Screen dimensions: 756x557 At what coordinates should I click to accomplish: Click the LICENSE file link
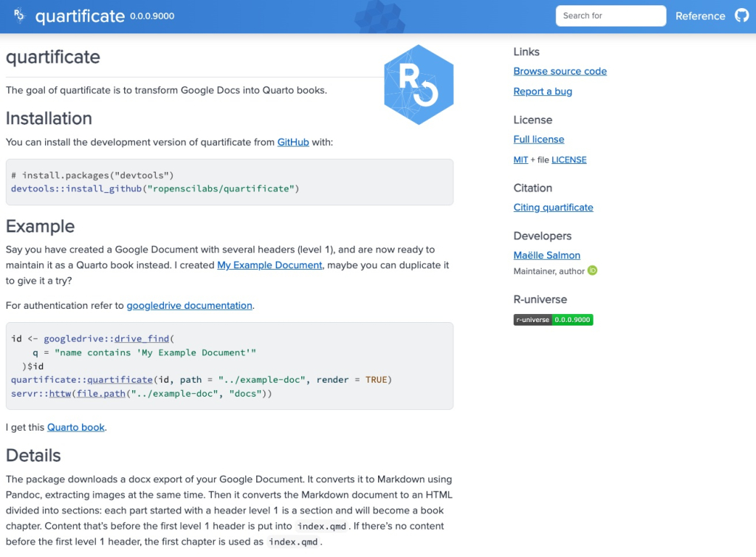(569, 160)
